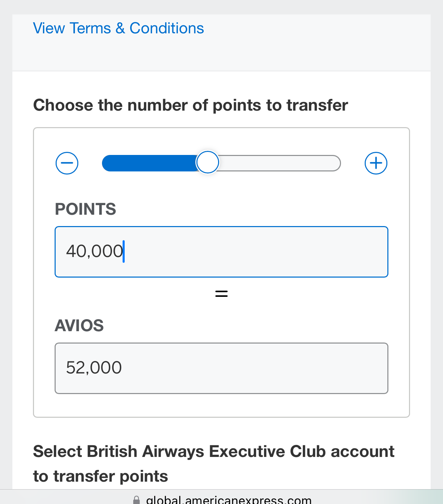Click inside the POINTS field showing 40,000

point(221,252)
